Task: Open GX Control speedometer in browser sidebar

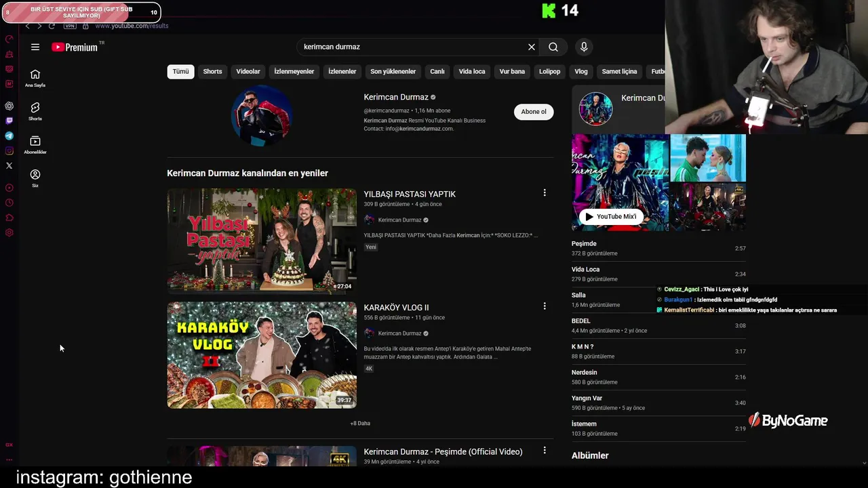Action: point(9,39)
